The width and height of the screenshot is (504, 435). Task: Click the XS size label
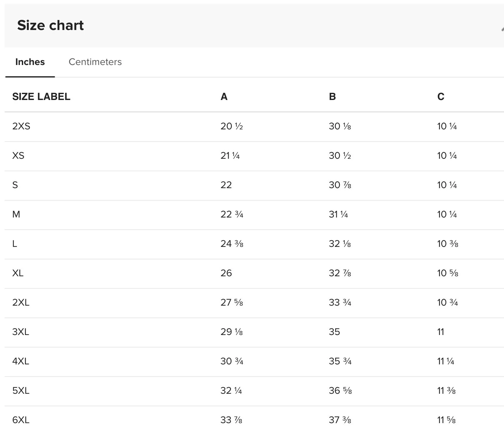pos(18,156)
